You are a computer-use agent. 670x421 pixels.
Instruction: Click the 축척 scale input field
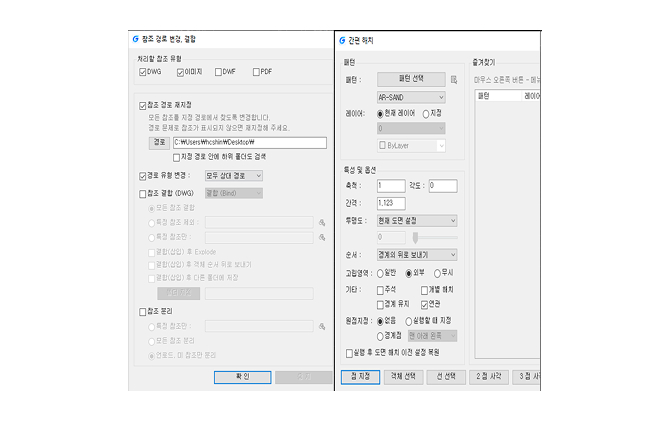click(x=391, y=186)
